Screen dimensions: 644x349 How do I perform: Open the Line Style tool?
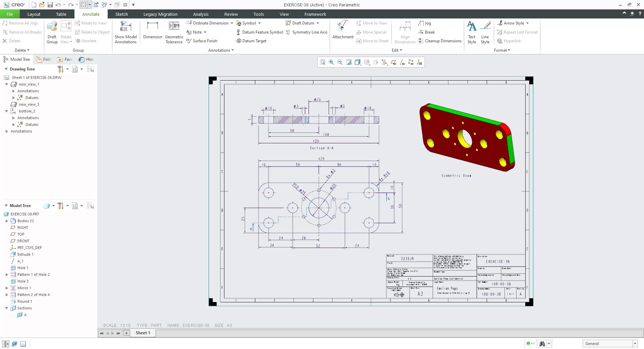[x=485, y=33]
